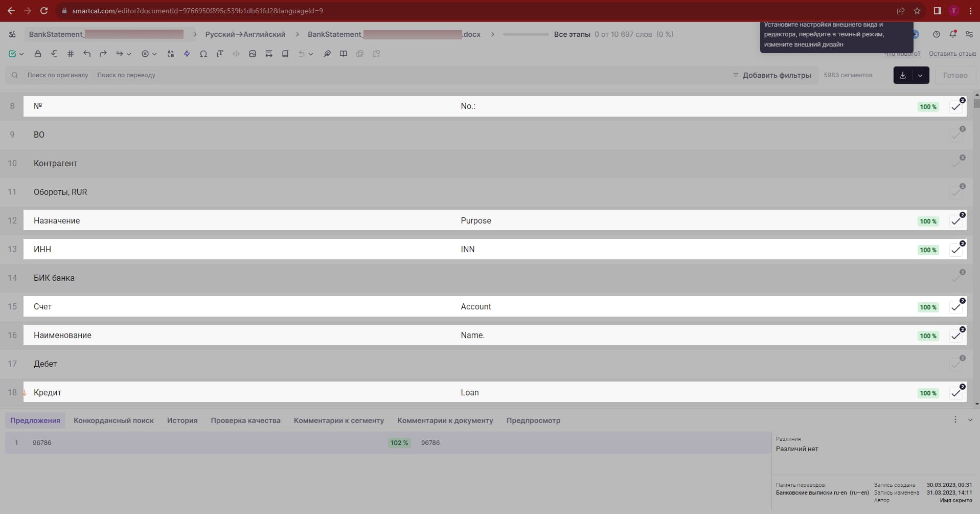The image size is (980, 514).
Task: Click the redo arrow icon
Action: 103,54
